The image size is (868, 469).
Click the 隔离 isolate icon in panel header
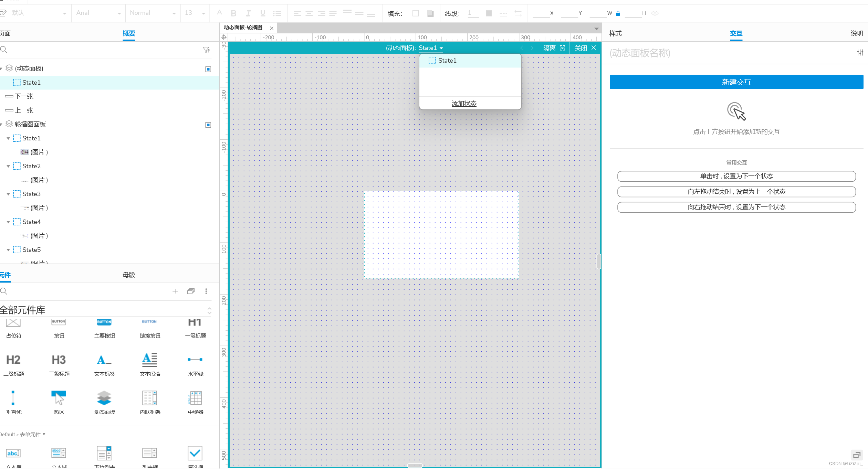[563, 48]
